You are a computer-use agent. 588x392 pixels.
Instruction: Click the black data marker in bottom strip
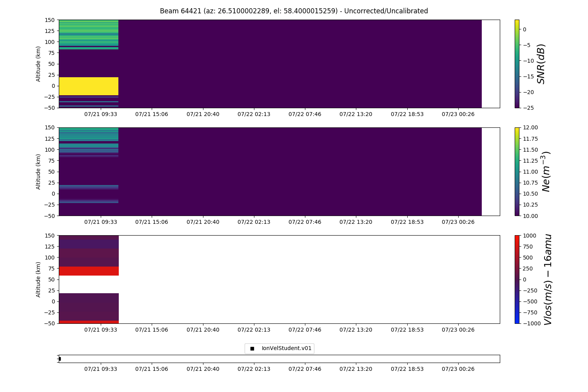pos(60,359)
